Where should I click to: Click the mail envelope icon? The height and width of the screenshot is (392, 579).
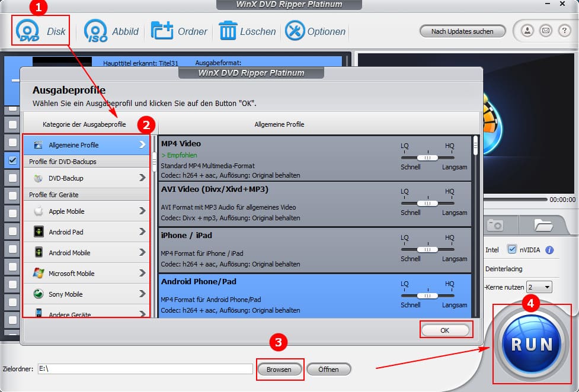(546, 31)
